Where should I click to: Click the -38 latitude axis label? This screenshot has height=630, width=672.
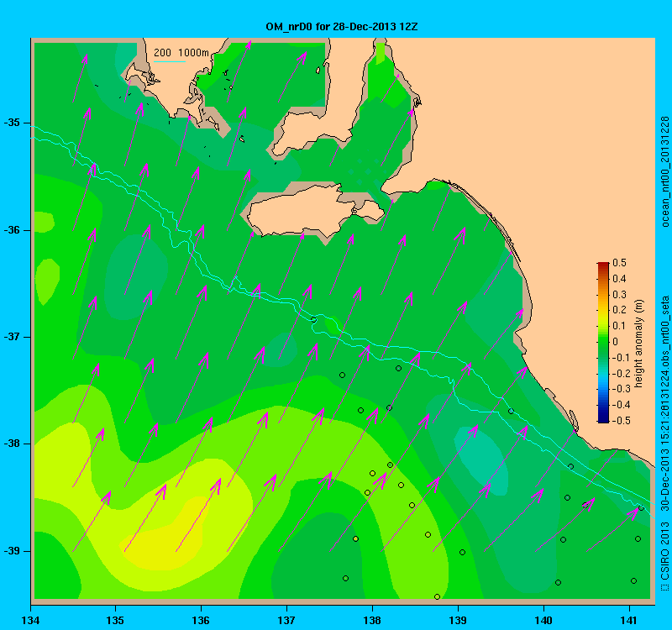(x=12, y=444)
